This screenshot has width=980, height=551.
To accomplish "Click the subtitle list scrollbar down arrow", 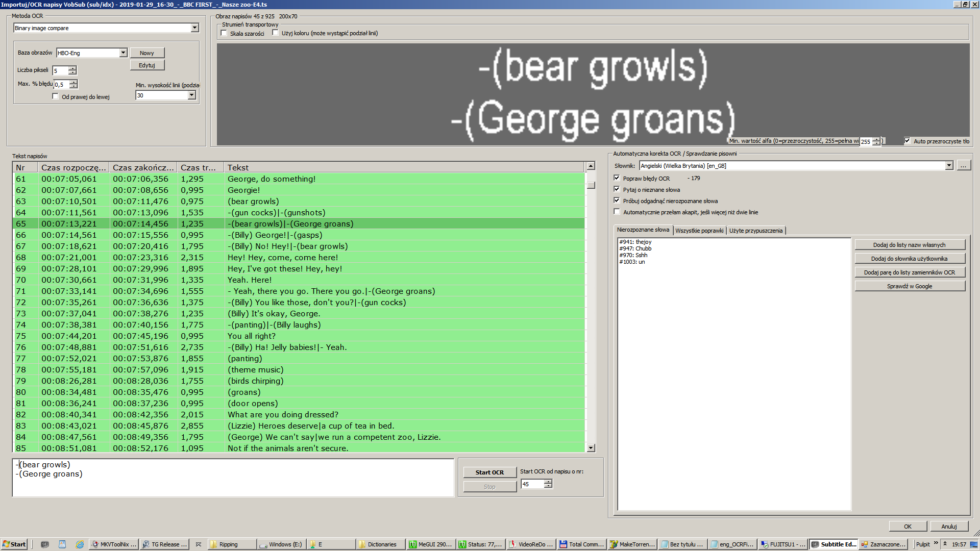I will (x=591, y=448).
